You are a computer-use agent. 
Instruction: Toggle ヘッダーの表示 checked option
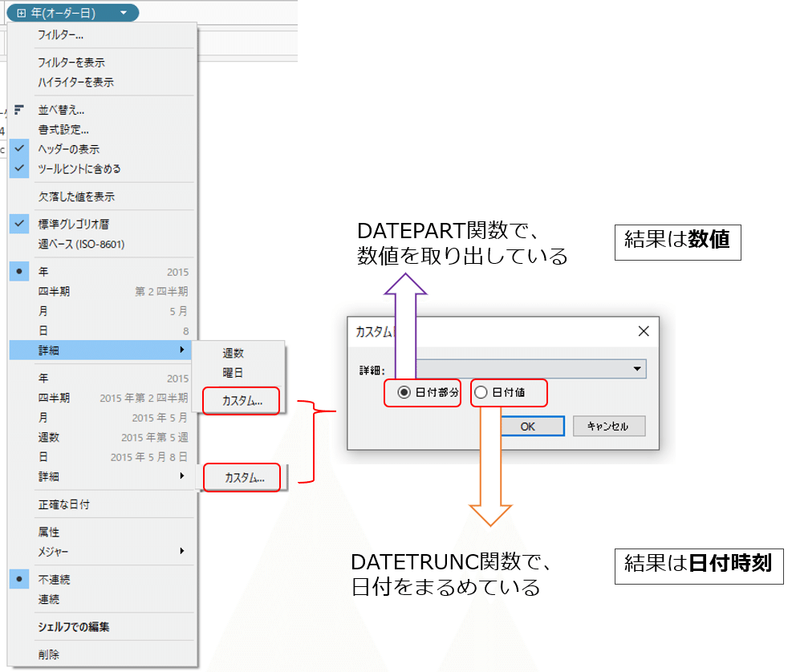[103, 149]
